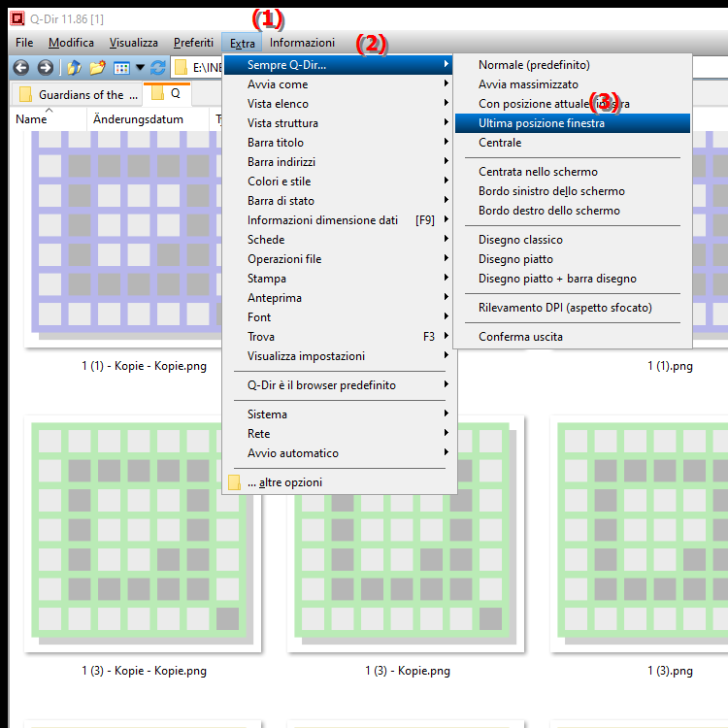This screenshot has width=728, height=728.
Task: Open the Operazioni file submenu
Action: pyautogui.click(x=338, y=259)
